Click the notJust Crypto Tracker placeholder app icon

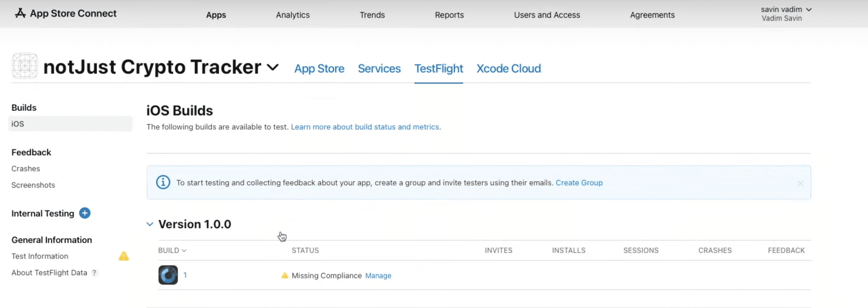pos(25,66)
